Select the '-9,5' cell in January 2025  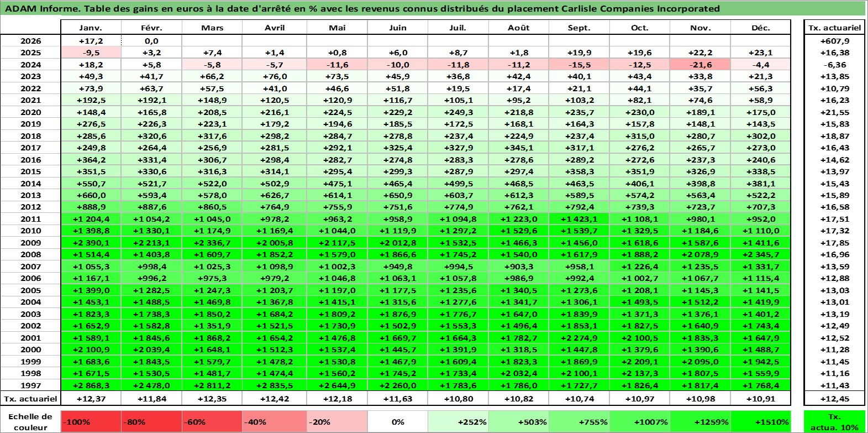pyautogui.click(x=91, y=53)
